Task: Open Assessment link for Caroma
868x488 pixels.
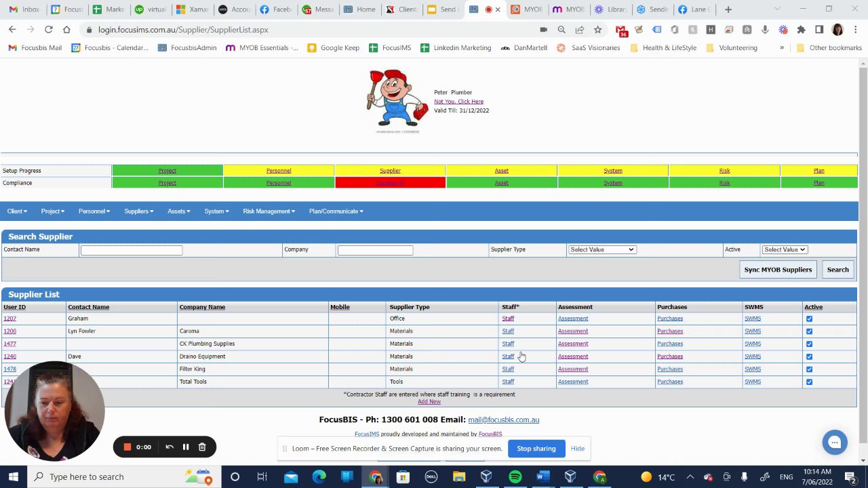Action: pyautogui.click(x=573, y=331)
